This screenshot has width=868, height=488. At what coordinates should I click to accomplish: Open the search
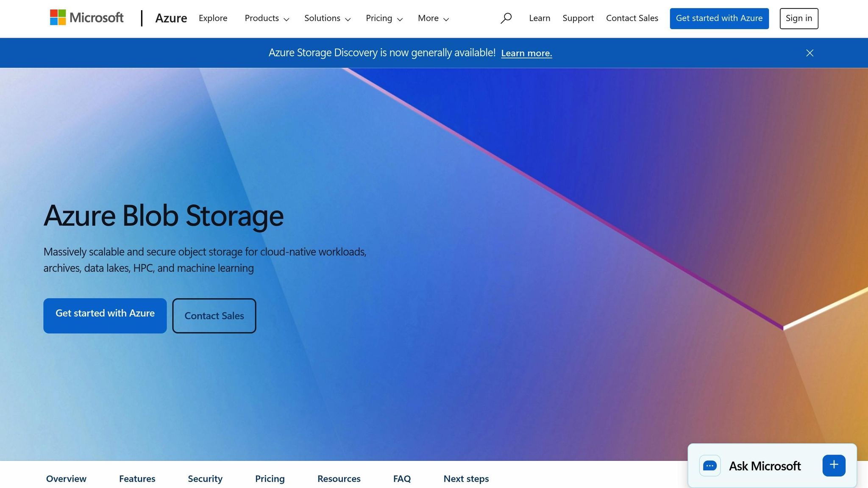point(506,18)
